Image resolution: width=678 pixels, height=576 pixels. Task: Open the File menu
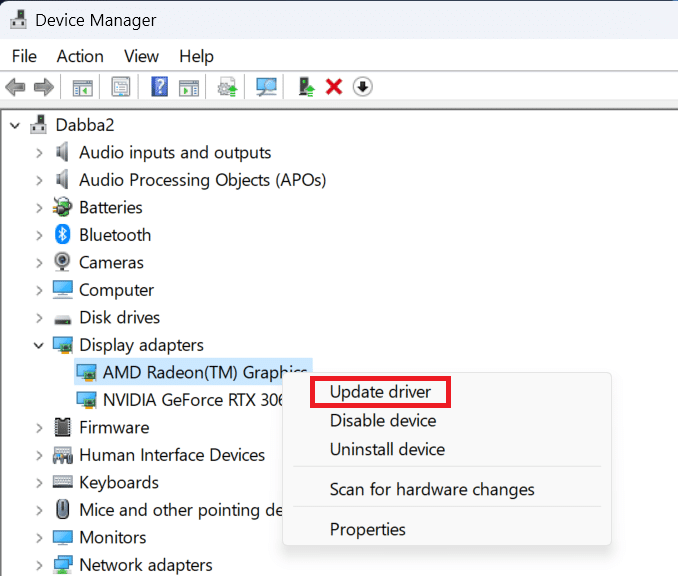(24, 56)
